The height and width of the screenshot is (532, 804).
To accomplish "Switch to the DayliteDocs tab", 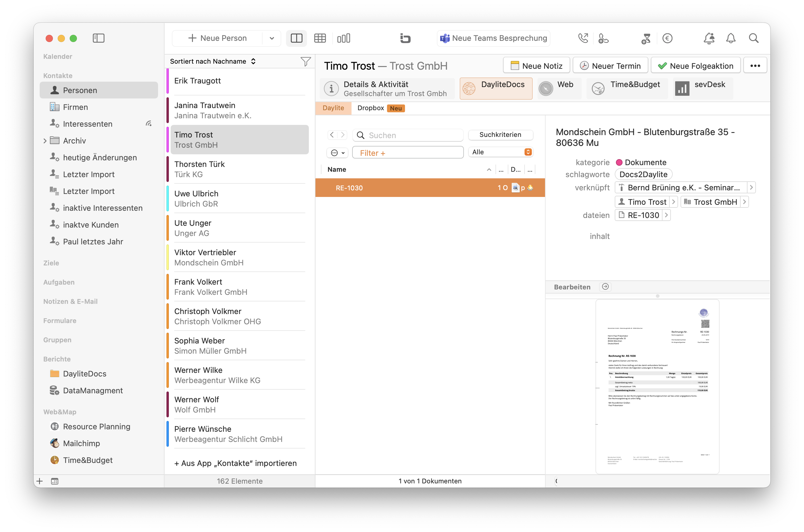I will tap(496, 89).
